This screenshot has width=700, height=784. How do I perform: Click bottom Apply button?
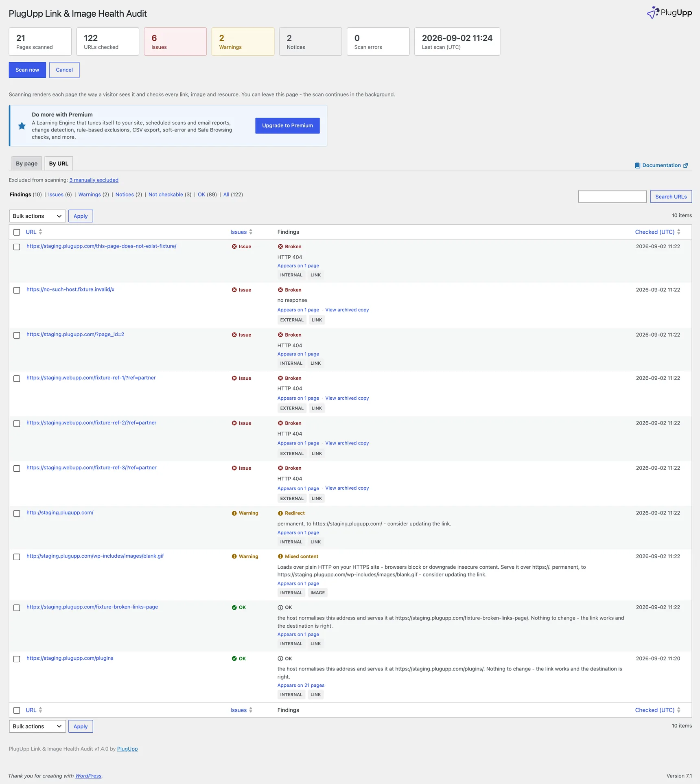click(x=81, y=726)
